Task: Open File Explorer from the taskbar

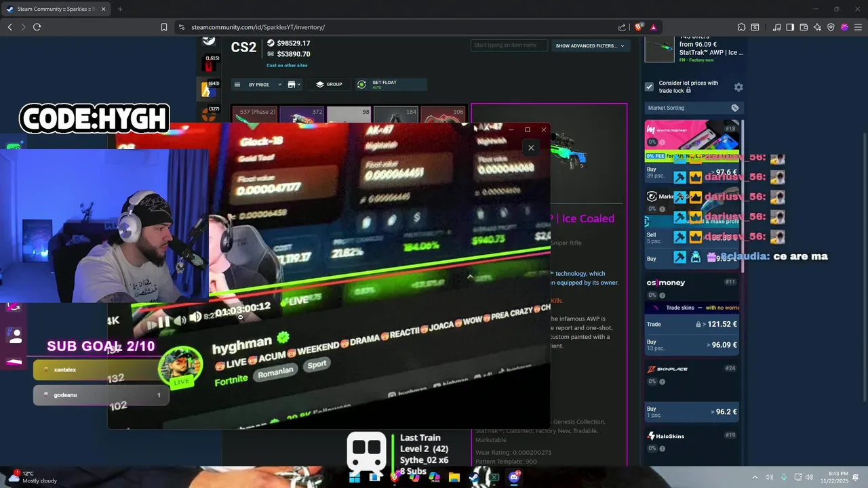Action: pyautogui.click(x=454, y=477)
